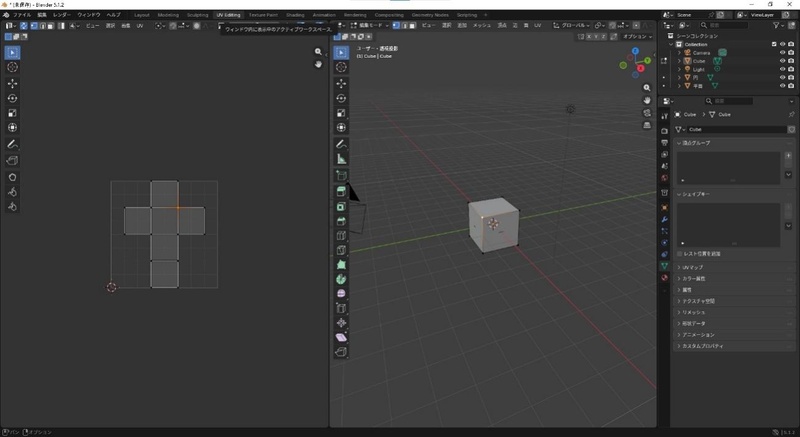Image resolution: width=800 pixels, height=437 pixels.
Task: Hide Cube in viewport via eye icon
Action: (782, 61)
